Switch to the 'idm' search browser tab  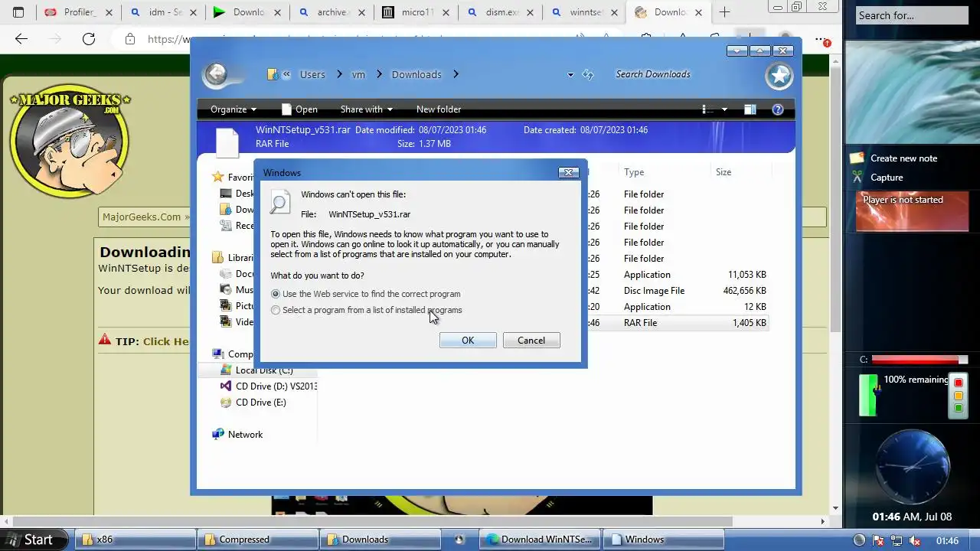[x=162, y=12]
